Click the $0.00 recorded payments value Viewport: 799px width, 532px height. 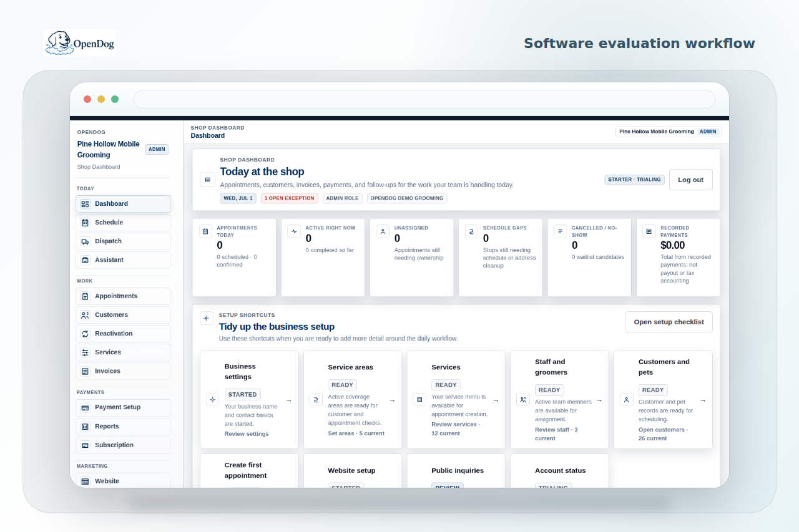point(673,246)
